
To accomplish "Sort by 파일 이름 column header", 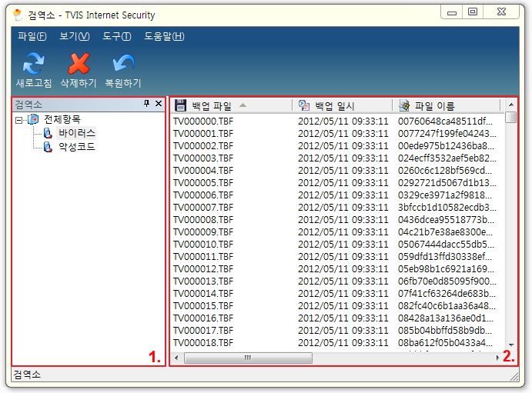I will tap(434, 105).
